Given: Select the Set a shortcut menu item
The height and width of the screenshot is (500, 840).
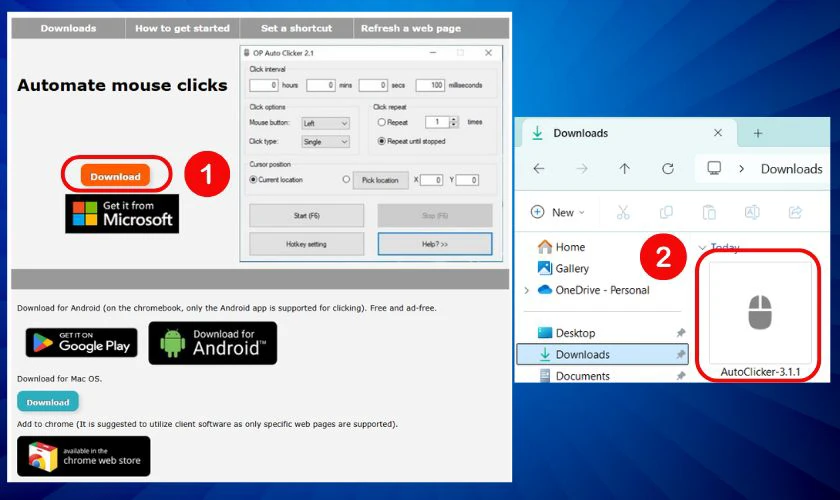Looking at the screenshot, I should (x=296, y=28).
